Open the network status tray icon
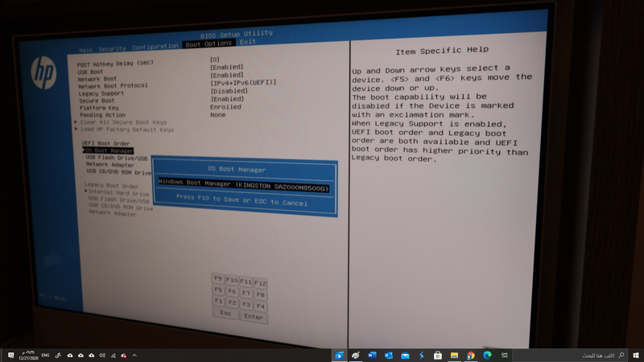The image size is (644, 362). point(113,356)
